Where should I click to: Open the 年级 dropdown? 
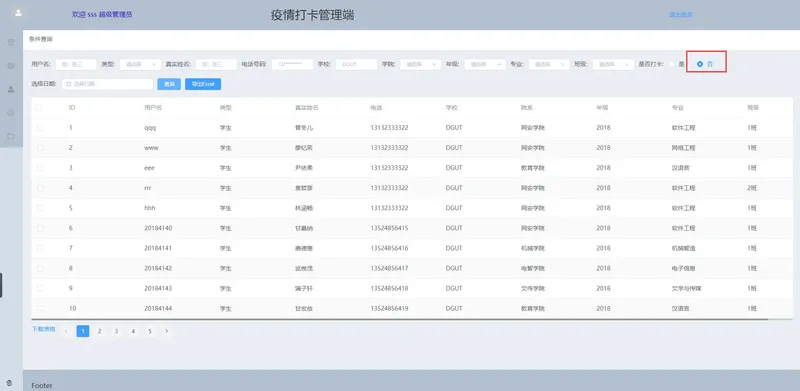point(485,64)
